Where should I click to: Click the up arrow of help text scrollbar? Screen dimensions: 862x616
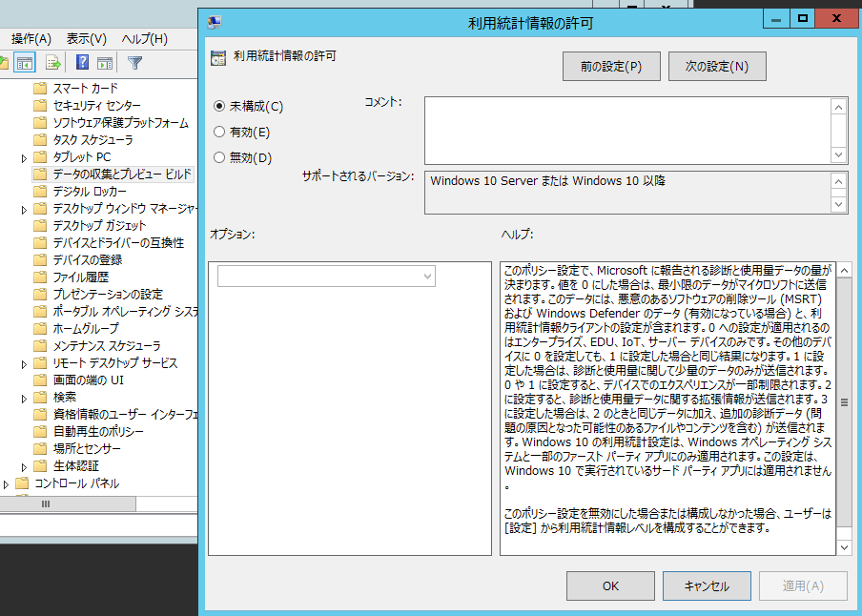[x=845, y=270]
